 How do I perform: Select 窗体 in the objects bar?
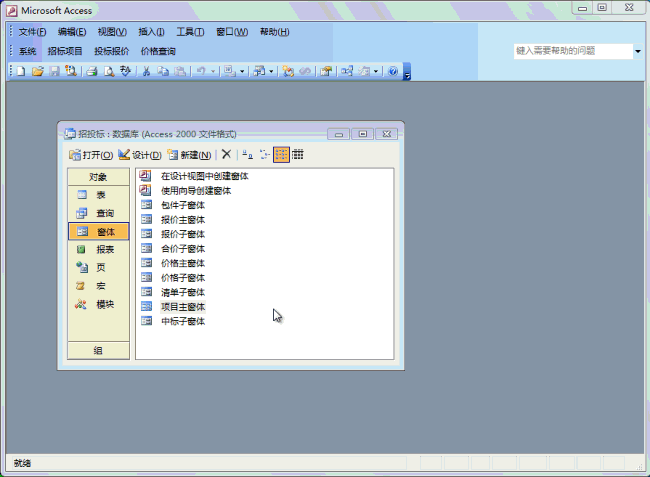click(x=98, y=231)
